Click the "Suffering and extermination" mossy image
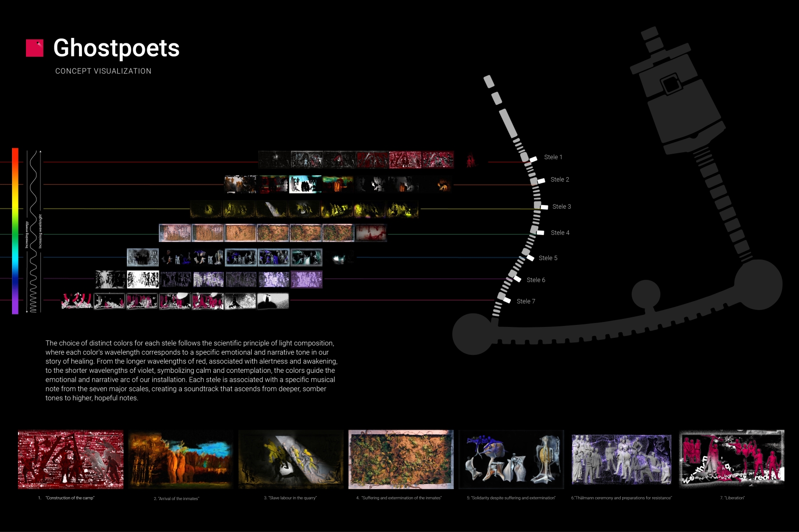 click(401, 460)
